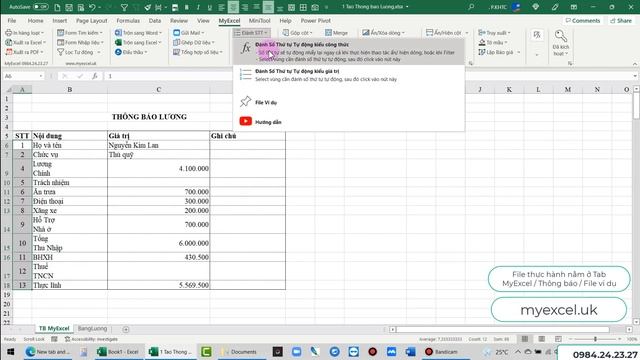Click the Share button

pyautogui.click(x=621, y=20)
